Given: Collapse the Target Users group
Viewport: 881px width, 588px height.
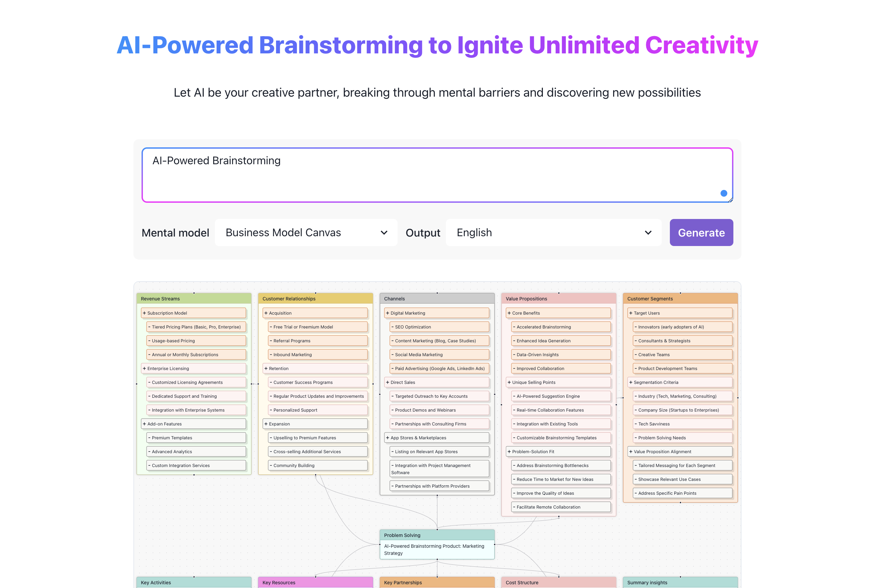Looking at the screenshot, I should 631,313.
